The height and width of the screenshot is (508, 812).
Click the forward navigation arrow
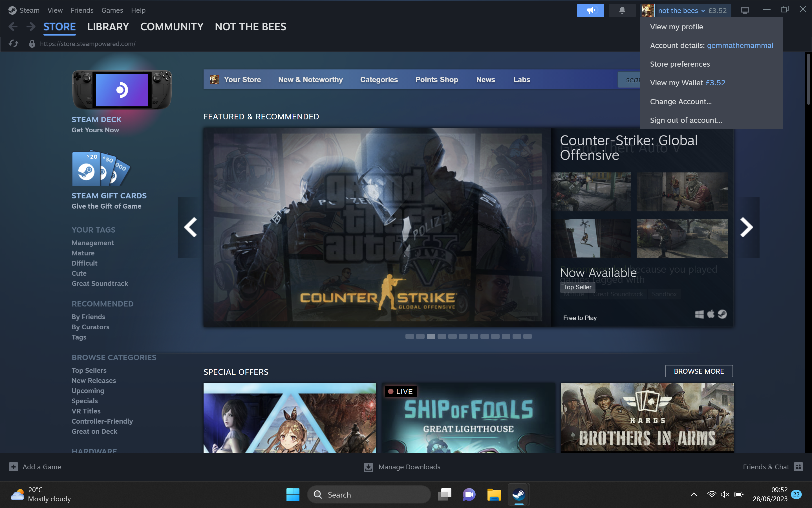click(x=31, y=27)
